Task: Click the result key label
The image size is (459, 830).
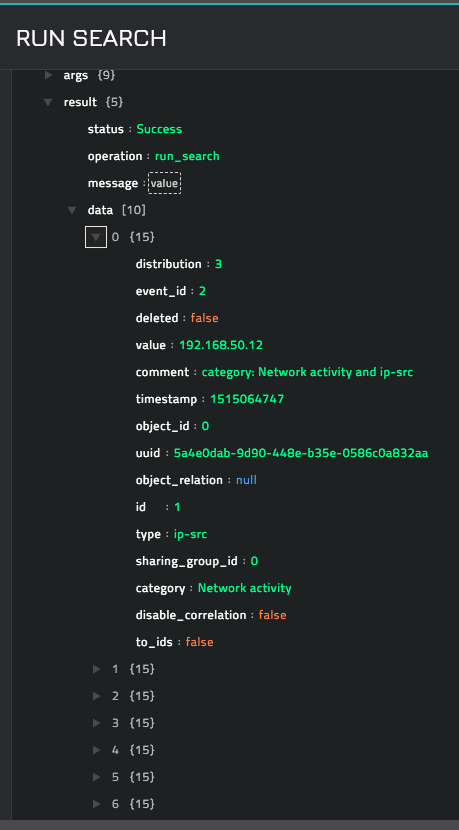Action: (80, 102)
